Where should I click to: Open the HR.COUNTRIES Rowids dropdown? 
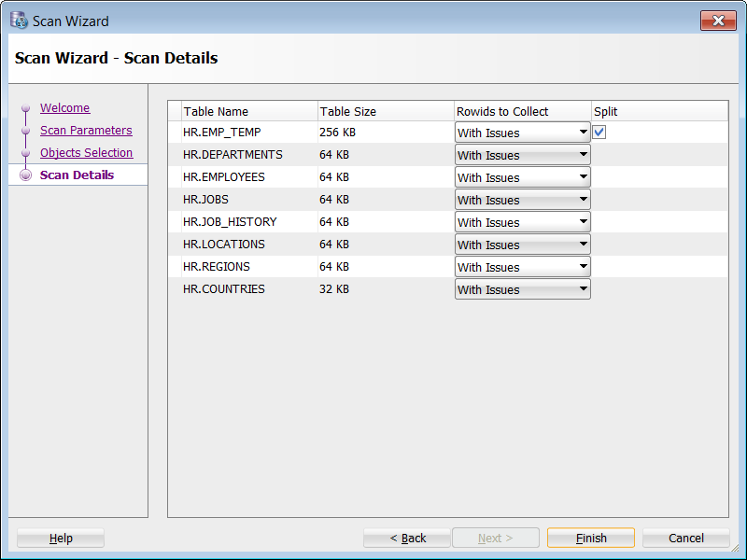523,289
